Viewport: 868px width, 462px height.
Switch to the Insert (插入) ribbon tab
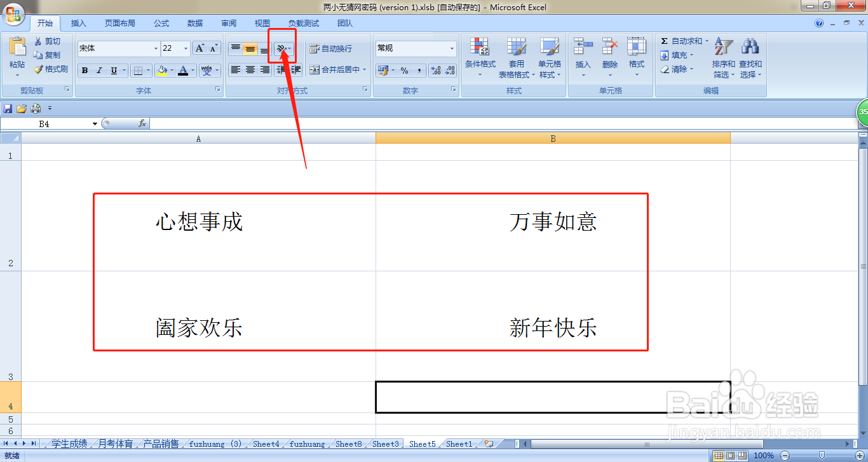(x=79, y=24)
